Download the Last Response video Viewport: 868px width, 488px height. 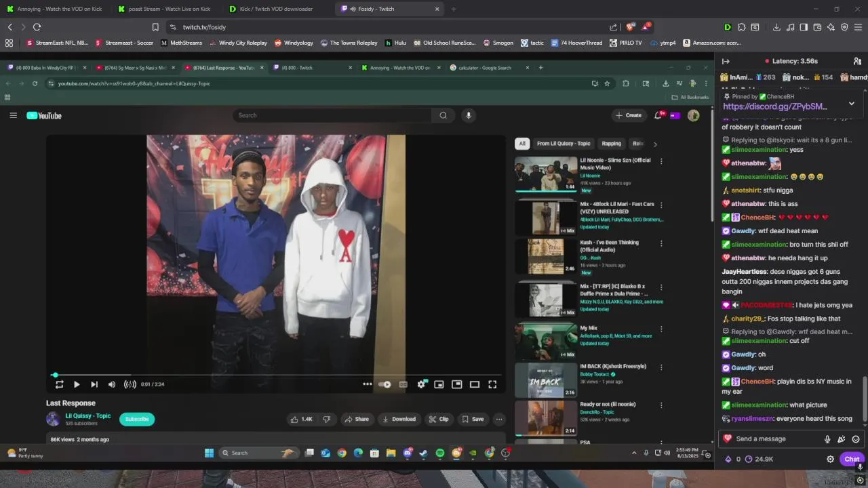[399, 419]
